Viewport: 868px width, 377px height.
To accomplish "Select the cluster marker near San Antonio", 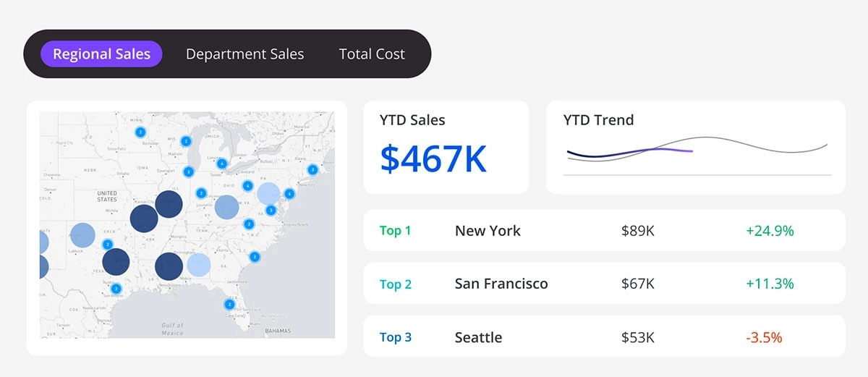I will 116,289.
